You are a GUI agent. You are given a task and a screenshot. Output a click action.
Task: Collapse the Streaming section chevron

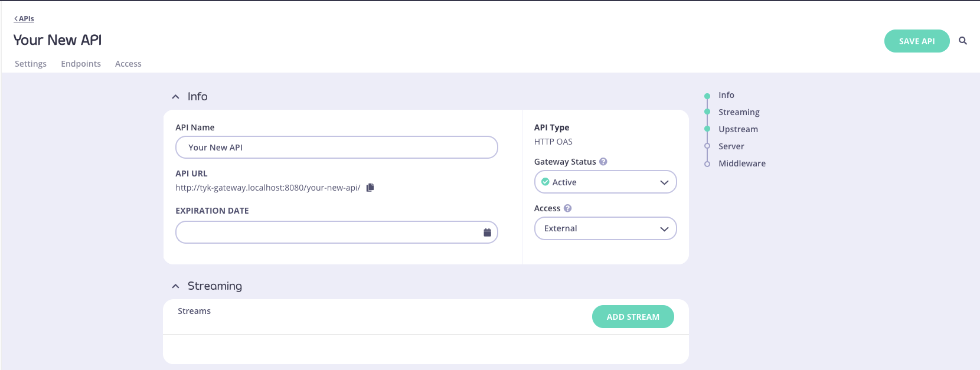[175, 285]
